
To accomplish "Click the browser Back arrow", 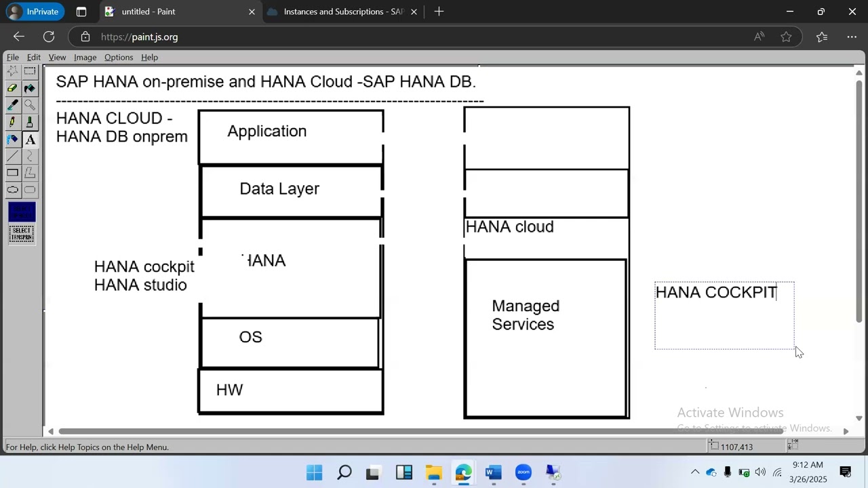I will click(19, 37).
